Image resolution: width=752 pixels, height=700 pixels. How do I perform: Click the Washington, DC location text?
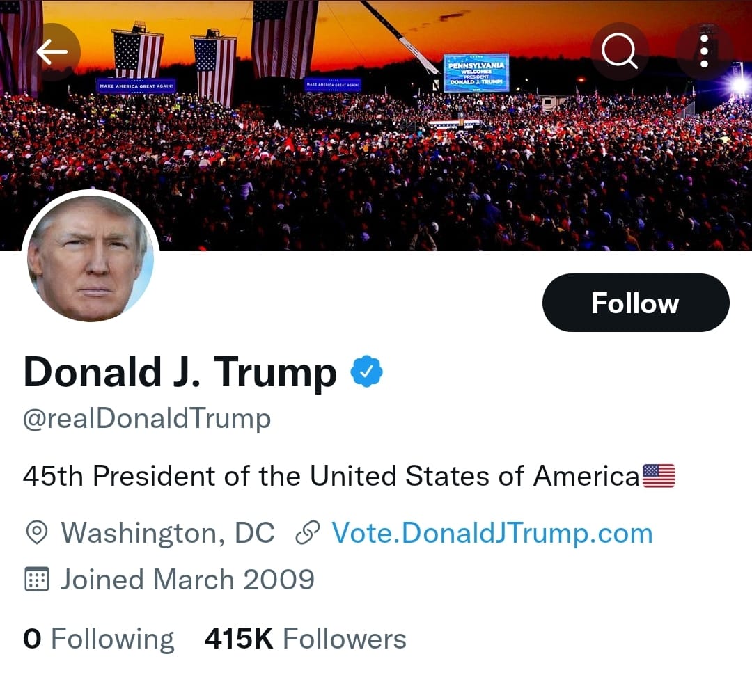pos(168,534)
